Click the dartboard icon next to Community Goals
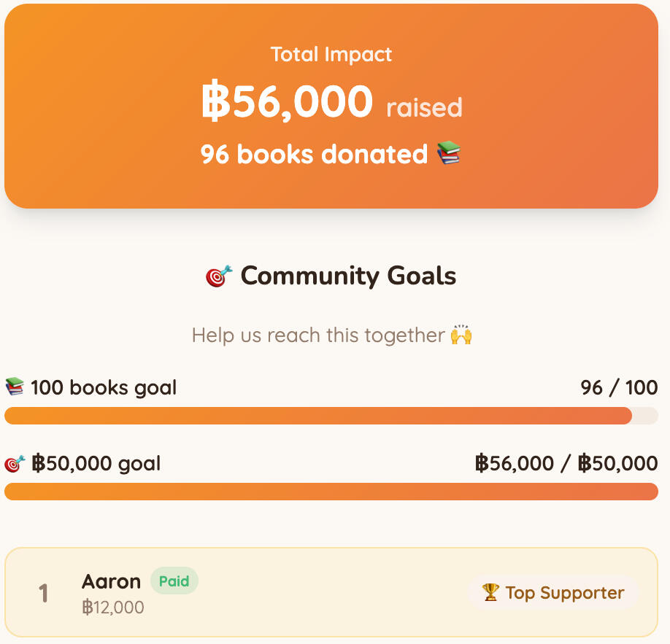Image resolution: width=670 pixels, height=644 pixels. (219, 276)
